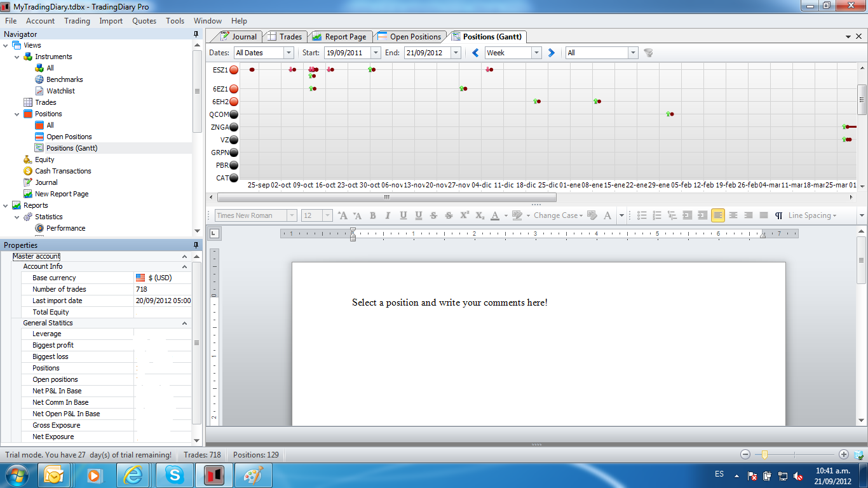The image size is (868, 488).
Task: Click the filter funnel icon in Gantt toolbar
Action: (648, 53)
